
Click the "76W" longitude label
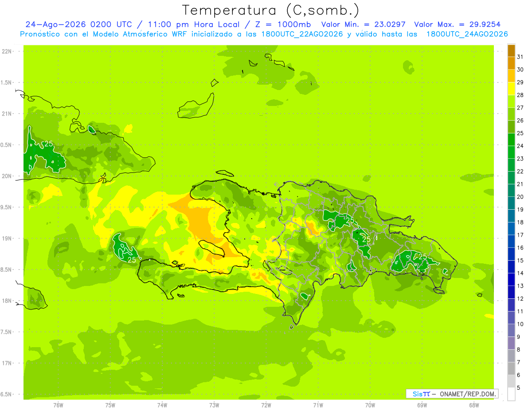[x=58, y=405]
